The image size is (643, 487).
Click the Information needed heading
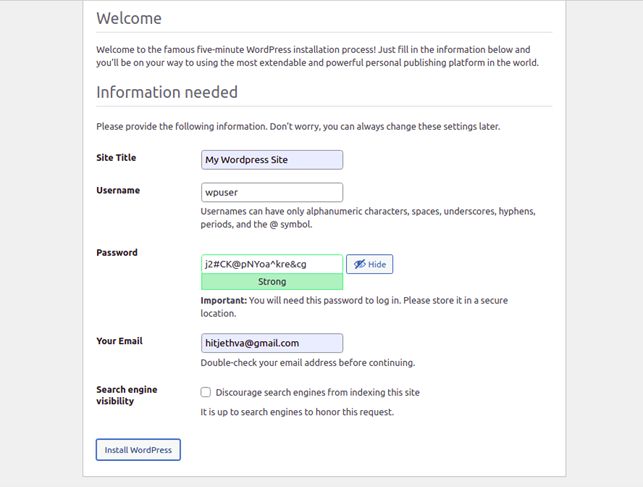click(x=167, y=92)
